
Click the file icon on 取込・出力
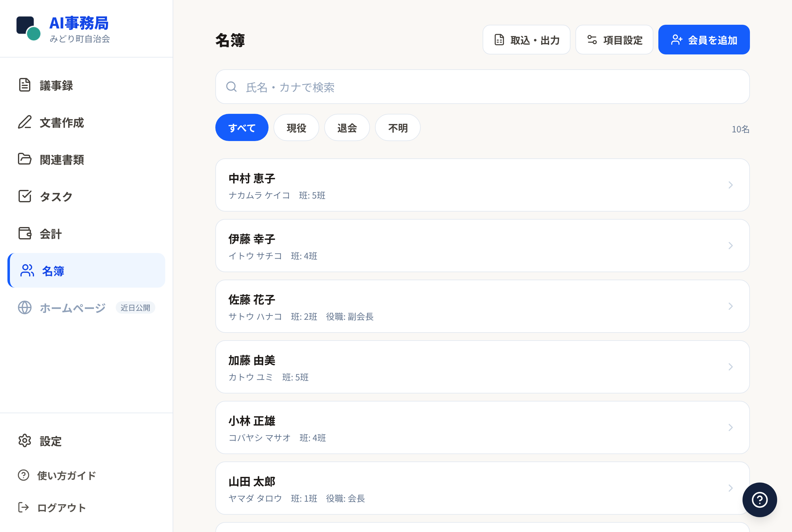click(x=499, y=40)
